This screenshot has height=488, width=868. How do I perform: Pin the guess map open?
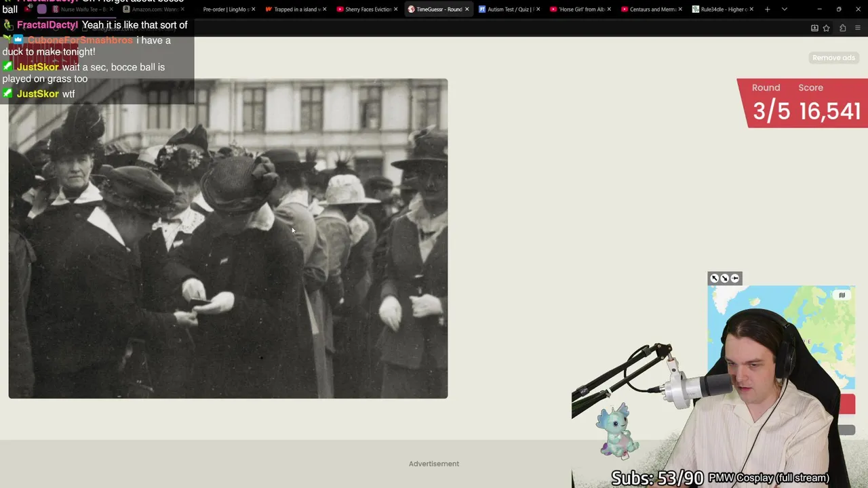click(735, 279)
